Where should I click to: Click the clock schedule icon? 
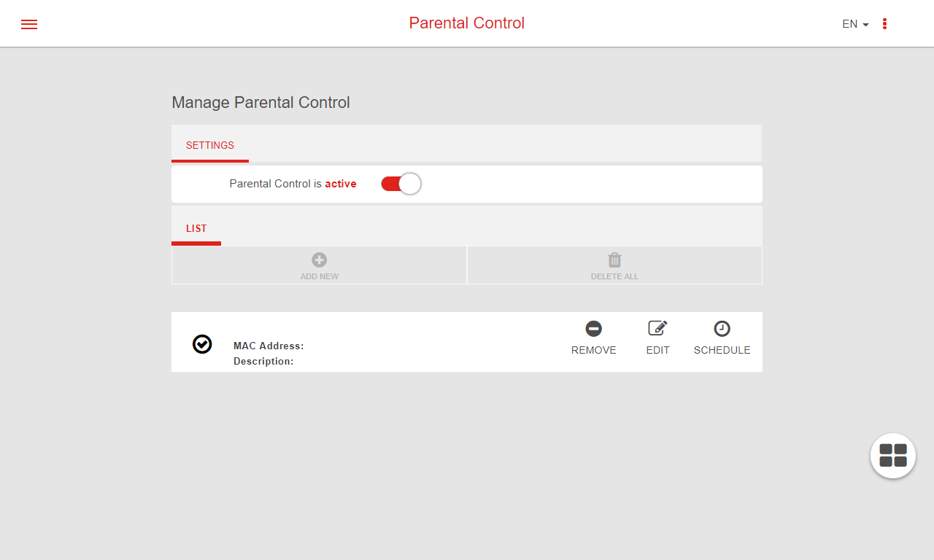point(722,329)
